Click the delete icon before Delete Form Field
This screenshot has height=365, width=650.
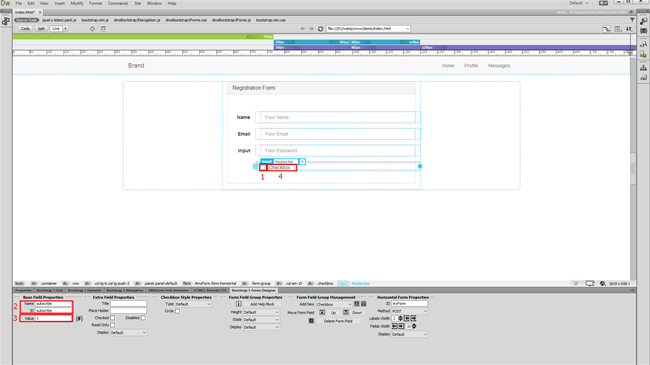coord(311,321)
